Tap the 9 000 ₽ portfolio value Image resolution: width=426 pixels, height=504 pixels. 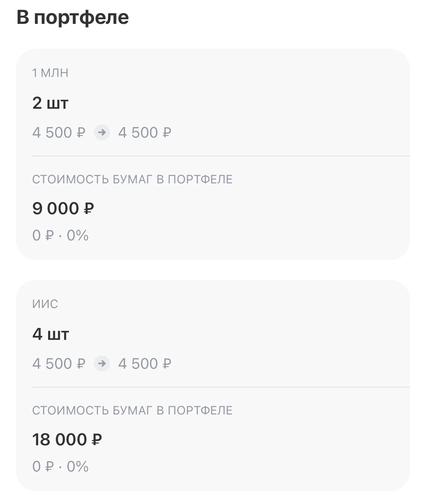63,209
